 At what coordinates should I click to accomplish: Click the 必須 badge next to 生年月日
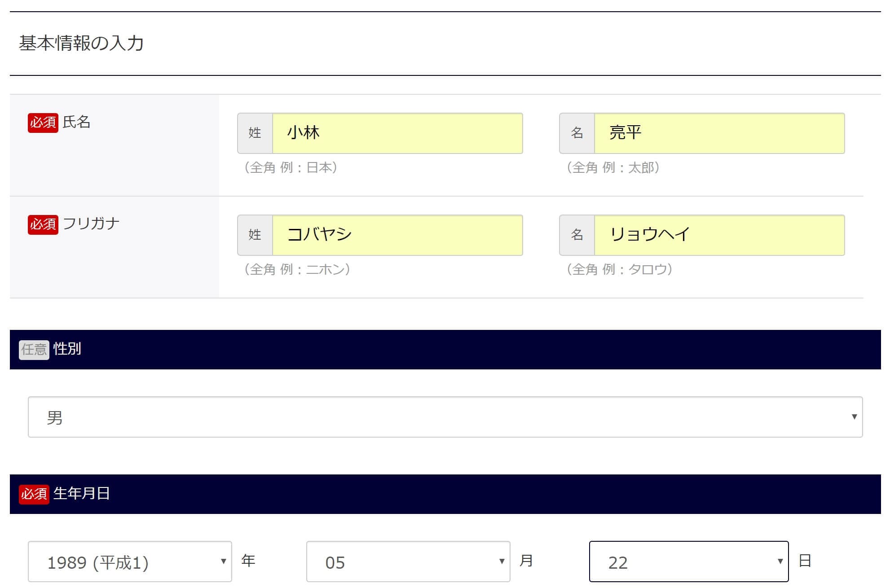(34, 494)
